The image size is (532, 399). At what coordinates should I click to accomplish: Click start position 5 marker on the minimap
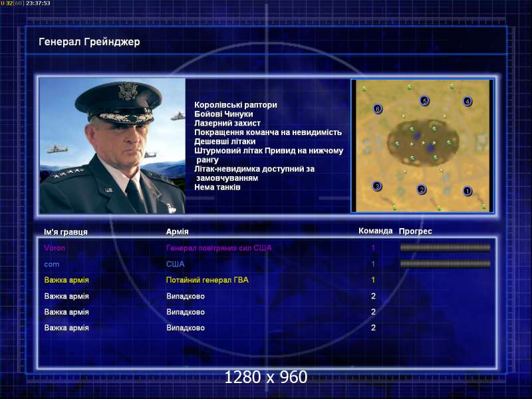point(424,101)
